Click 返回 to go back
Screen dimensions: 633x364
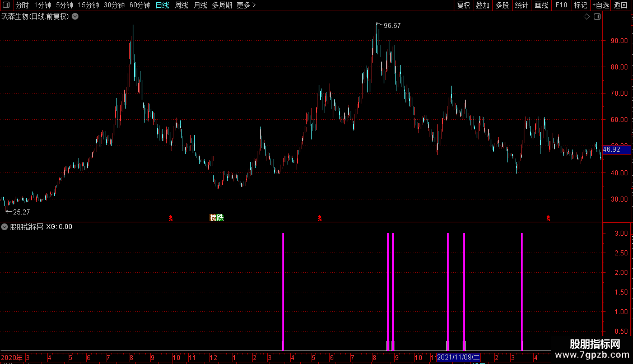(x=621, y=5)
